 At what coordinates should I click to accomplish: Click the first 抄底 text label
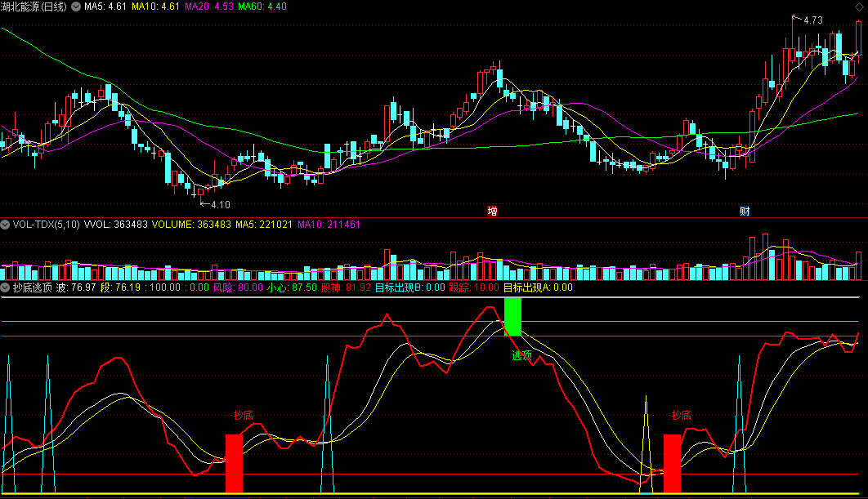point(244,415)
